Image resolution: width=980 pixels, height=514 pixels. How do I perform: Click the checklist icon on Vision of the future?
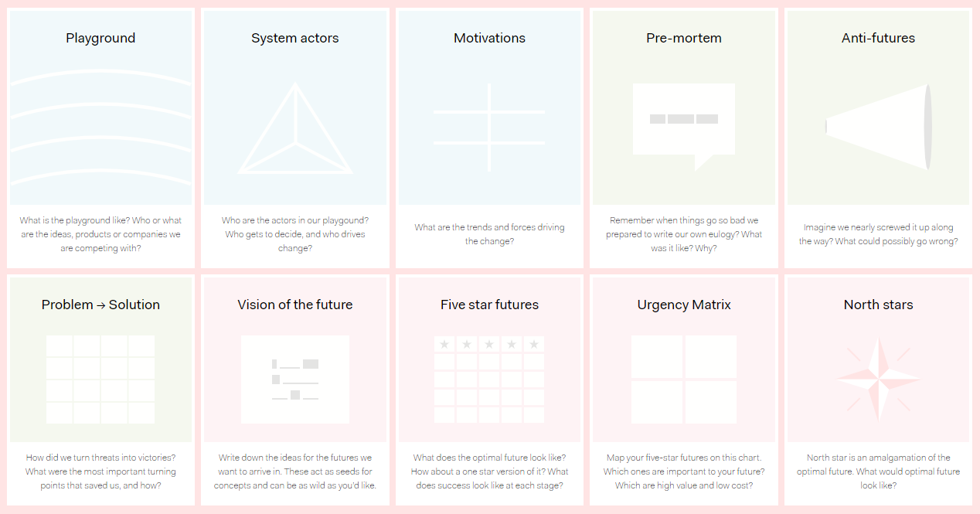click(294, 379)
